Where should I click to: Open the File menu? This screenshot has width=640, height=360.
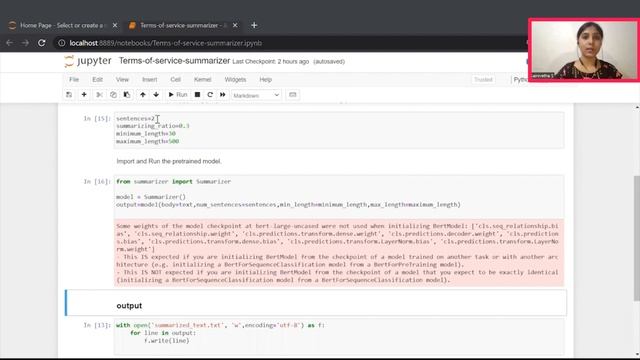click(x=74, y=80)
